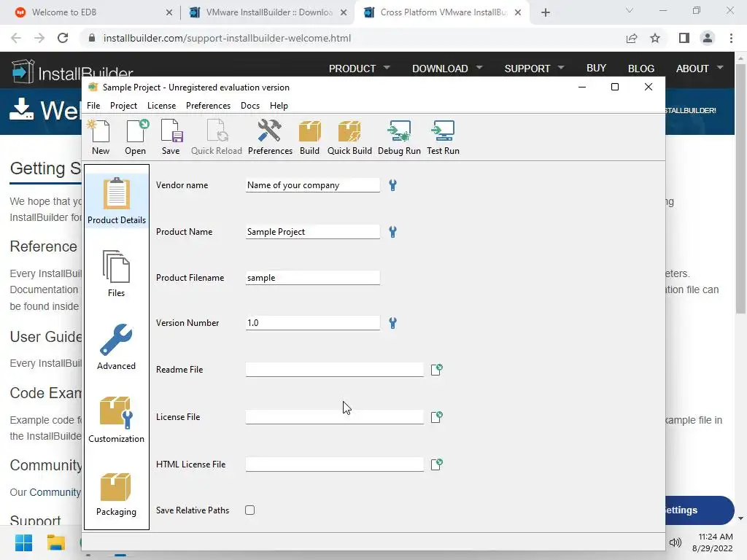The height and width of the screenshot is (560, 747).
Task: Click the Community link in the webpage
Action: coord(55,492)
